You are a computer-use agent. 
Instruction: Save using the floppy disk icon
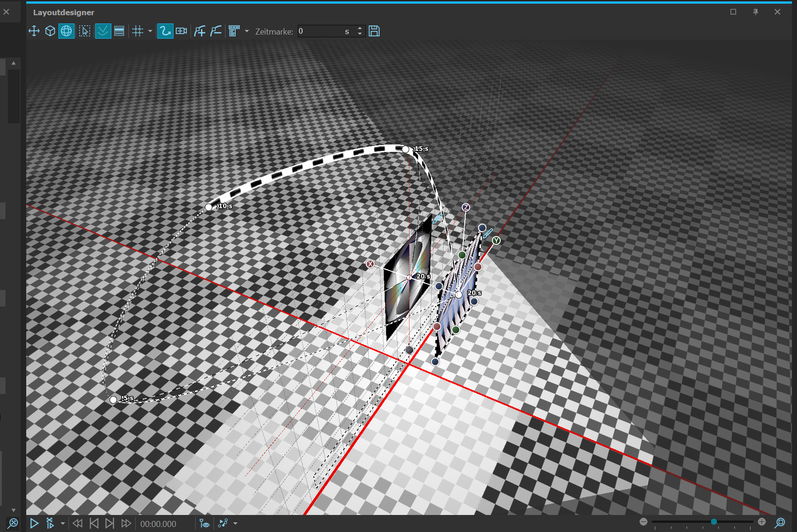tap(374, 31)
